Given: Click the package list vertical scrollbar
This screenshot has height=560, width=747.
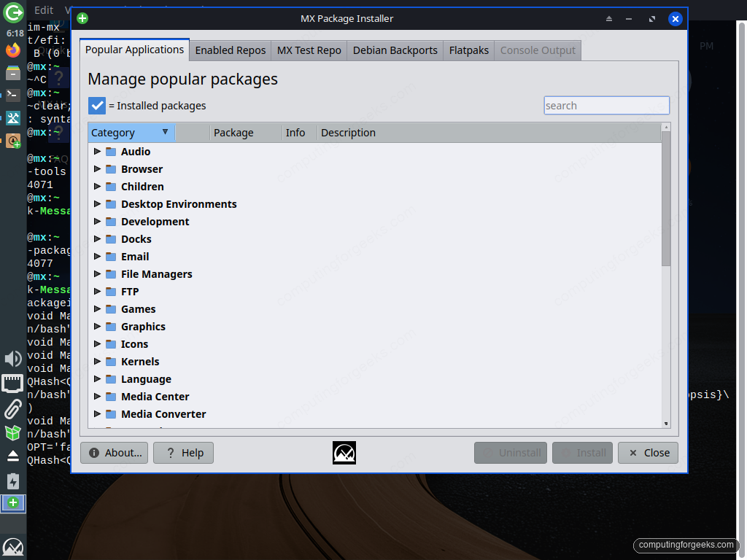Looking at the screenshot, I should tap(666, 200).
